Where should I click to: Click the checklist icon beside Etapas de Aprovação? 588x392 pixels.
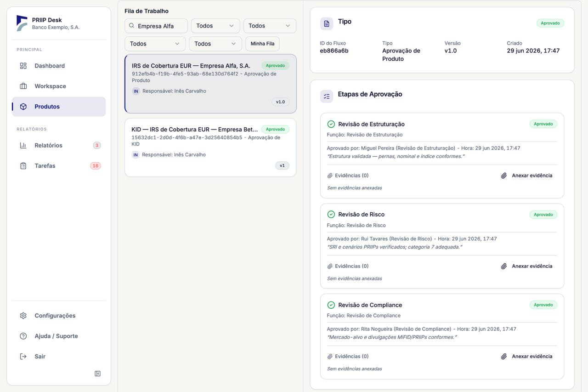[327, 96]
